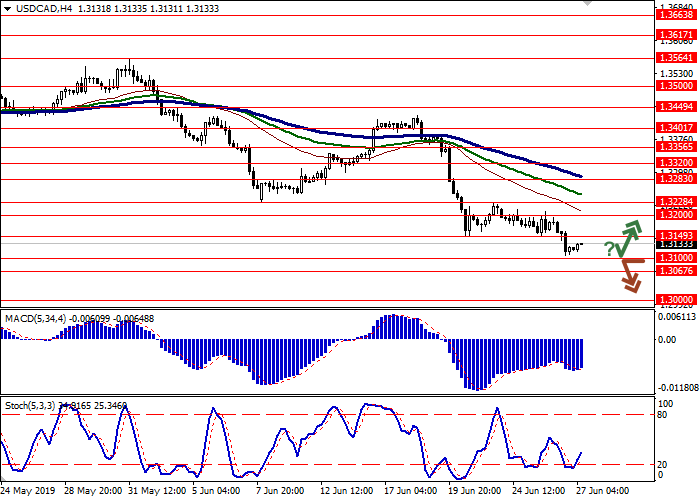Click the 1.30000 red price level tag
Image resolution: width=700 pixels, height=500 pixels.
point(676,299)
